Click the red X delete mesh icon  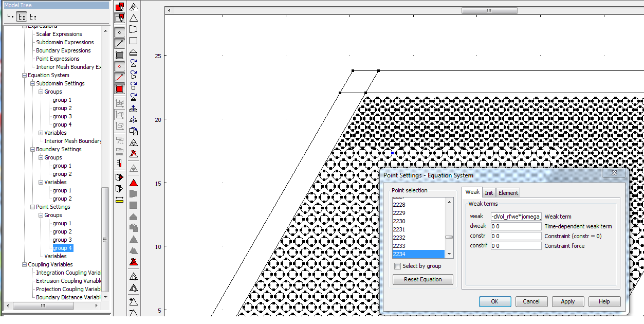[134, 153]
